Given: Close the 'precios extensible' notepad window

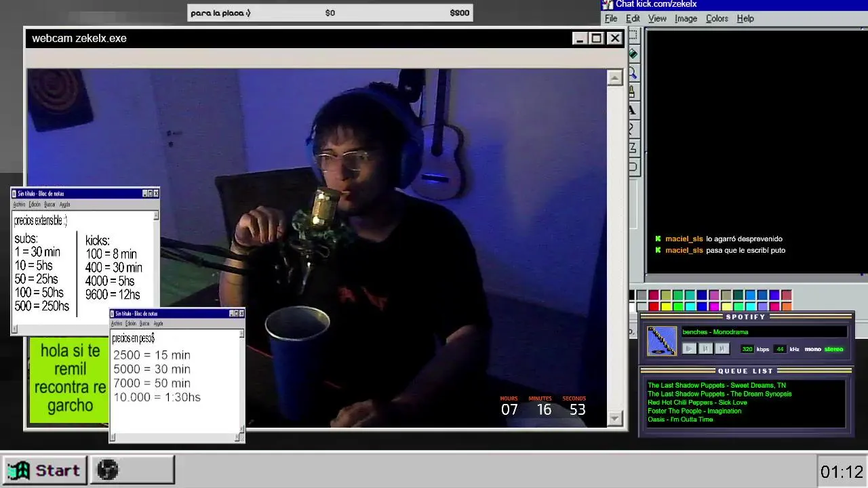Looking at the screenshot, I should click(x=156, y=194).
